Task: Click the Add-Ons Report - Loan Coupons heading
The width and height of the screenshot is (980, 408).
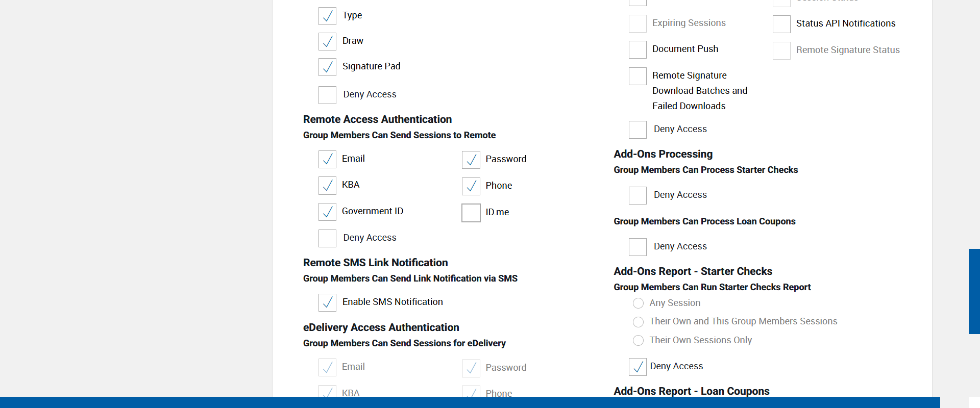Action: click(692, 391)
